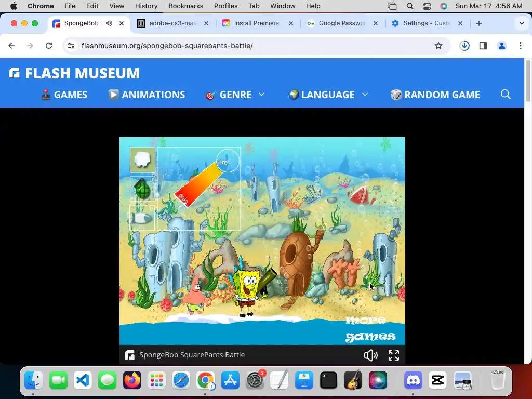This screenshot has height=399, width=532.
Task: Open a RANDOM GAME link
Action: 435,95
